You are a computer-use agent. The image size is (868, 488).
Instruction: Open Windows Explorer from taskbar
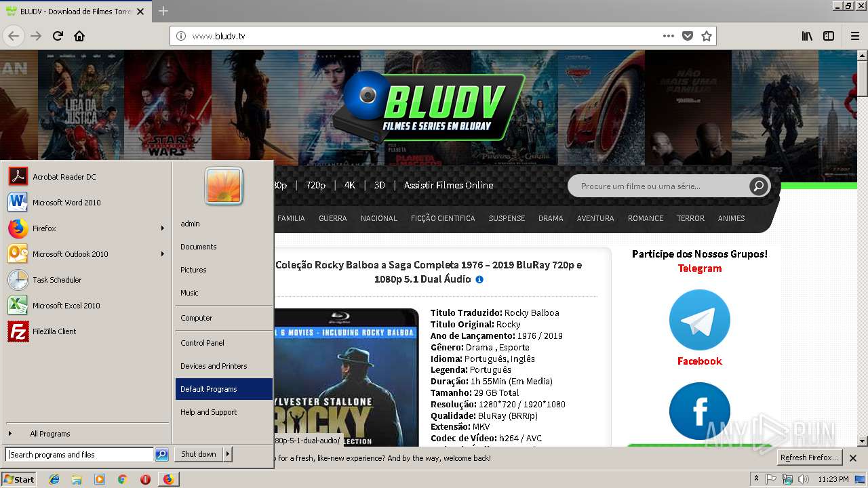coord(77,479)
